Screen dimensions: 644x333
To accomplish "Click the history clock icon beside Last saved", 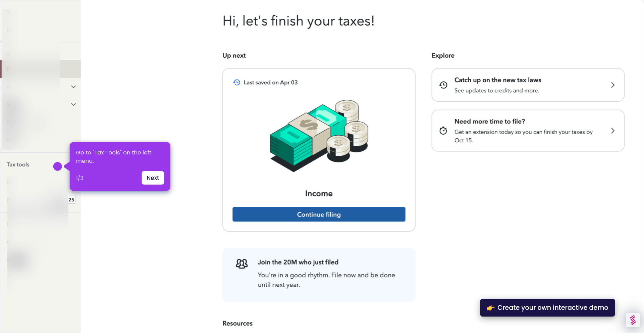I will [236, 82].
